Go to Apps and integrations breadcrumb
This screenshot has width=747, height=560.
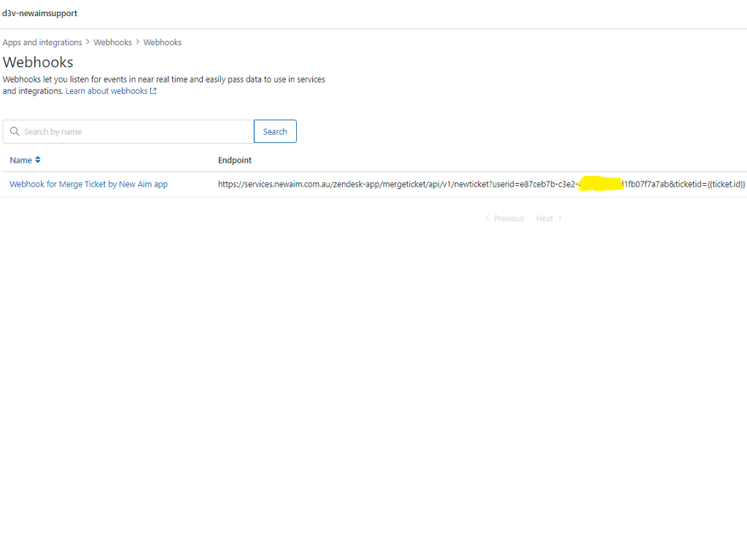42,42
